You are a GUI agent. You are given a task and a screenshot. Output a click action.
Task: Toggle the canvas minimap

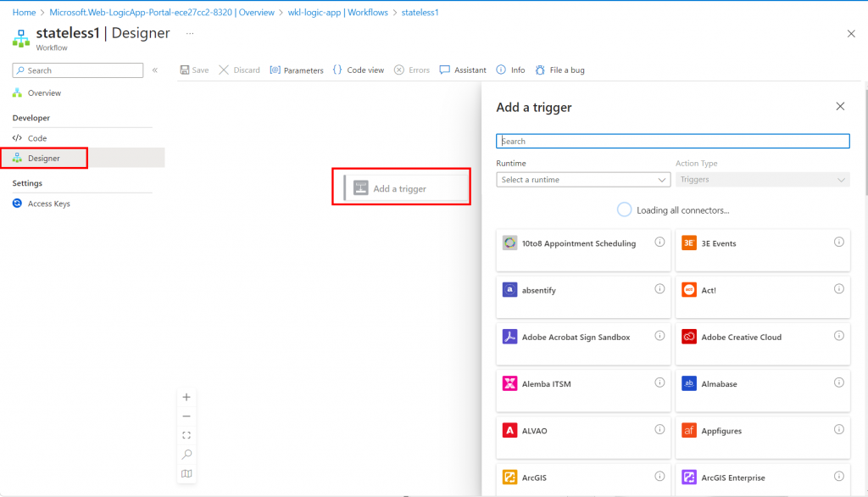(186, 474)
